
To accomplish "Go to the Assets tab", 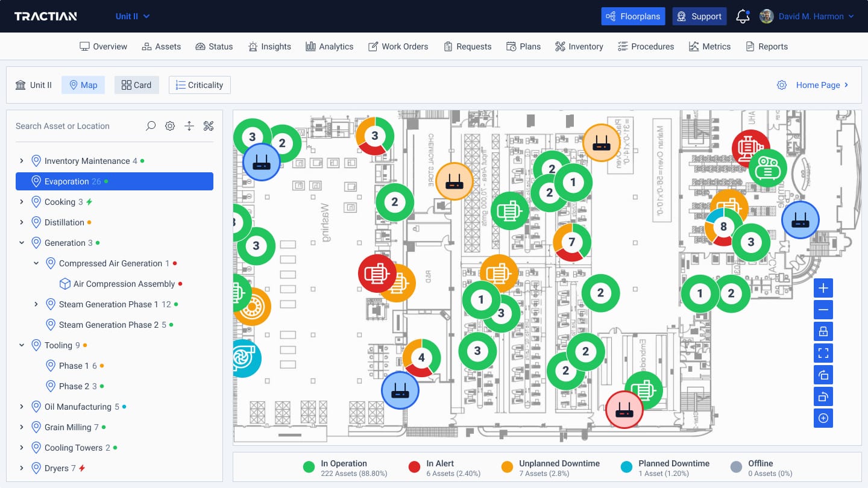I will click(161, 46).
